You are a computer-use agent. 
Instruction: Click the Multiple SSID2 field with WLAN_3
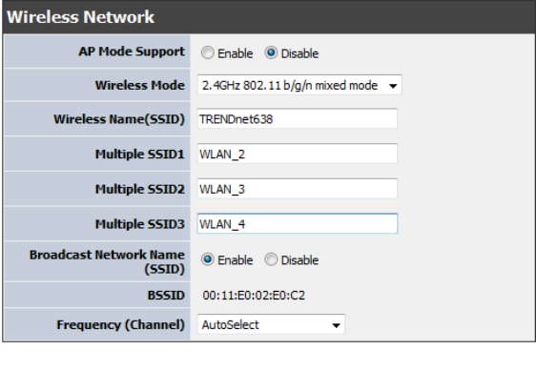pyautogui.click(x=298, y=189)
